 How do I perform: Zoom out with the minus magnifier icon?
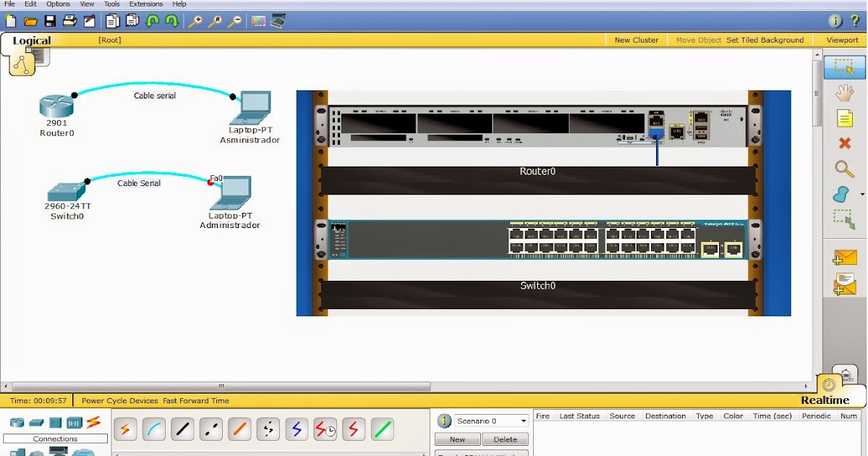(235, 21)
